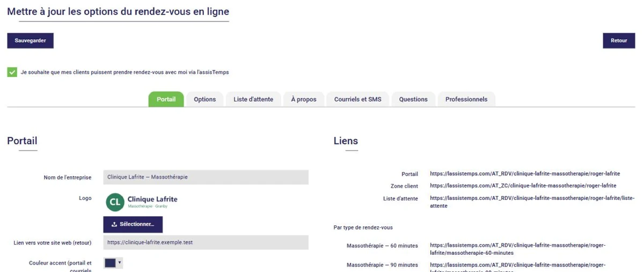Click the Sauvegarder button
The width and height of the screenshot is (644, 272).
(x=30, y=41)
